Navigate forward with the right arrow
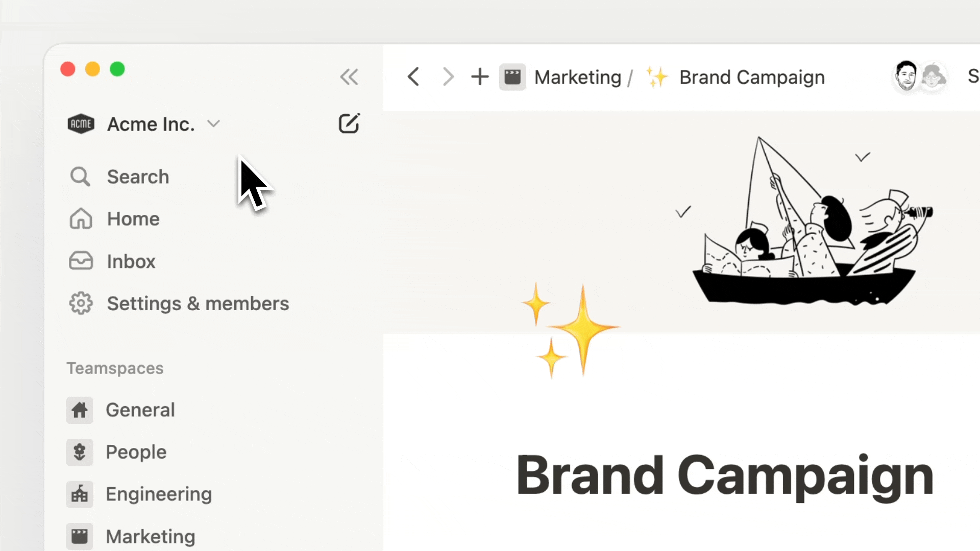Viewport: 980px width, 551px height. click(448, 78)
